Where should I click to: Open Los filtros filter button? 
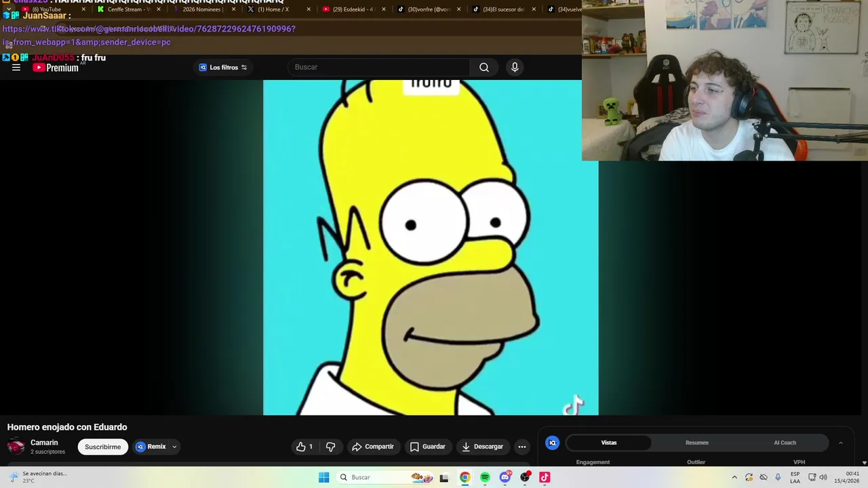click(x=223, y=67)
